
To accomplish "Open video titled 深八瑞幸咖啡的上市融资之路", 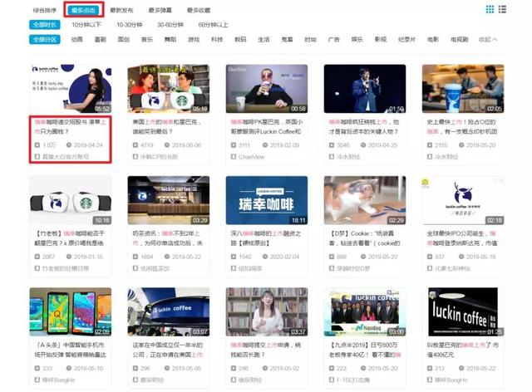I will pos(266,238).
